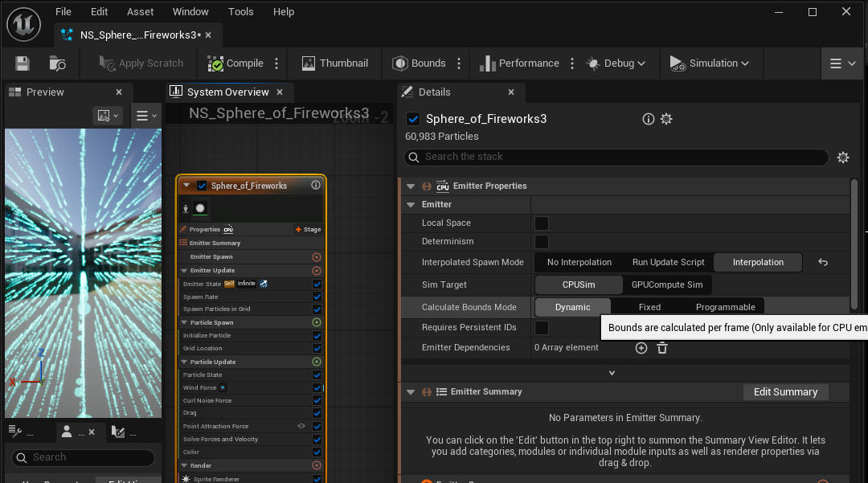Image resolution: width=868 pixels, height=483 pixels.
Task: Open the Tools menu
Action: [241, 11]
